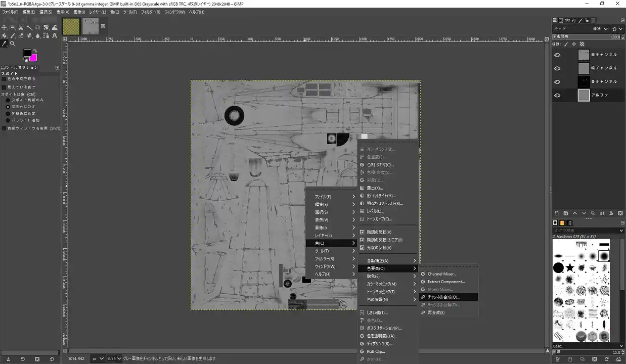The image size is (626, 364).
Task: Hide the 赤チャンネル layer with its eye icon
Action: pos(557,55)
